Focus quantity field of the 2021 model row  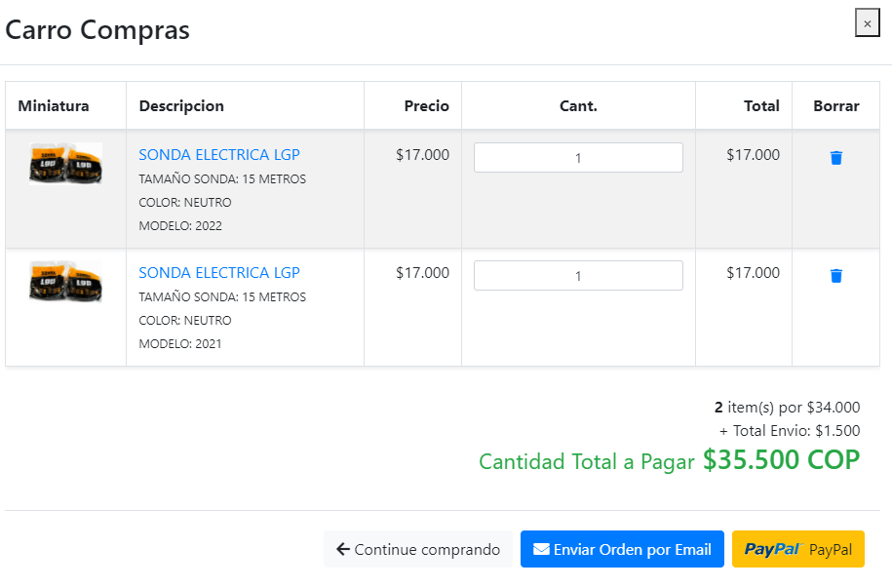point(578,276)
